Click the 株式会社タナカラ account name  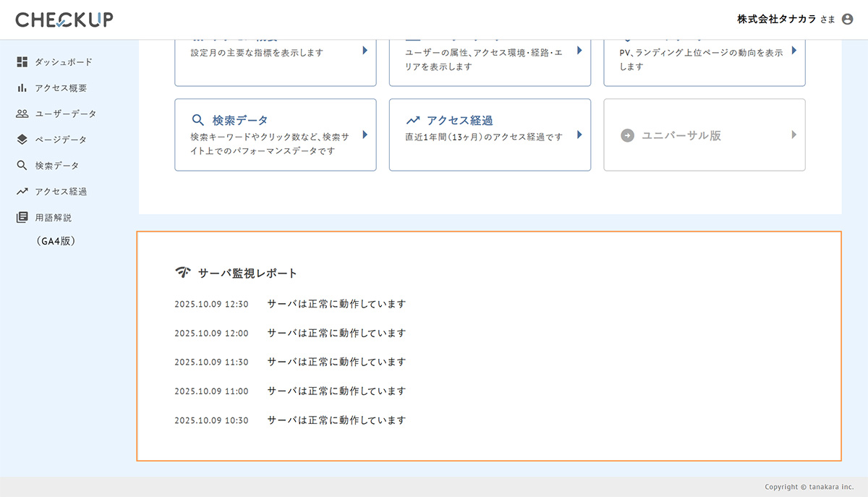pyautogui.click(x=776, y=20)
